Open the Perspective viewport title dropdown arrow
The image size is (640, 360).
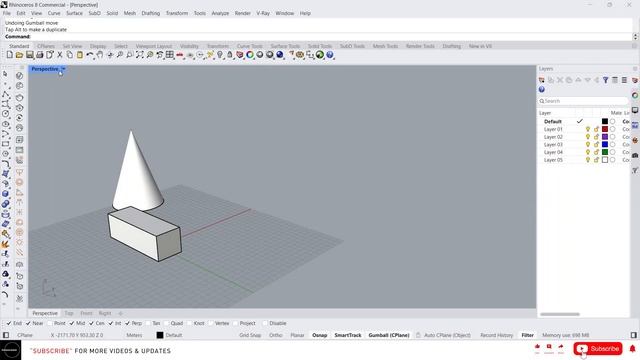pyautogui.click(x=63, y=69)
